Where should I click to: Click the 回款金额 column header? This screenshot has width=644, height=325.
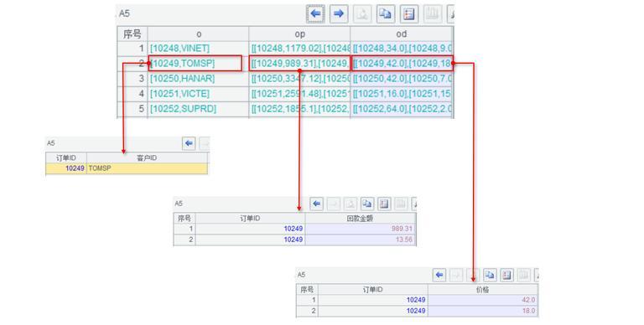361,219
